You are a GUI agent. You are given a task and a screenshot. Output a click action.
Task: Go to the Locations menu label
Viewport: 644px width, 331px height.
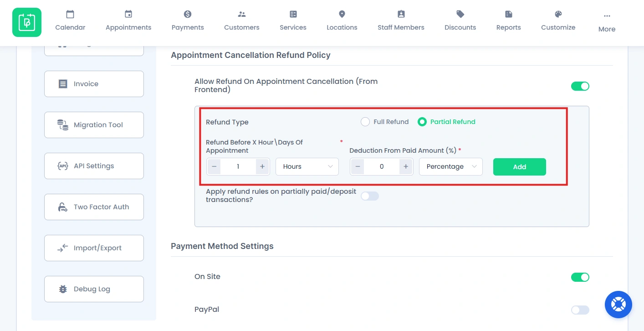[x=342, y=27]
